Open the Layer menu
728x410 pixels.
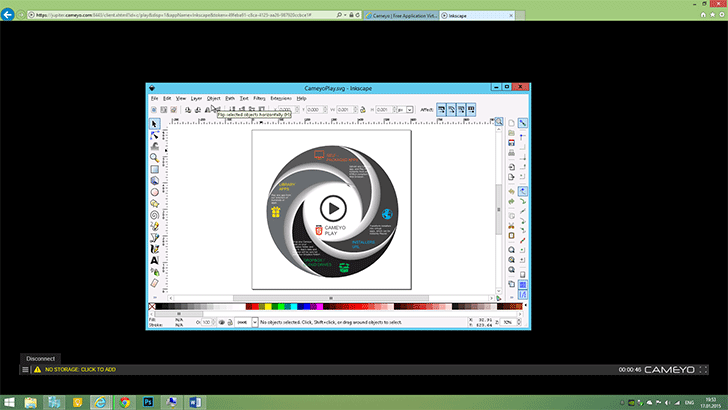coord(196,98)
